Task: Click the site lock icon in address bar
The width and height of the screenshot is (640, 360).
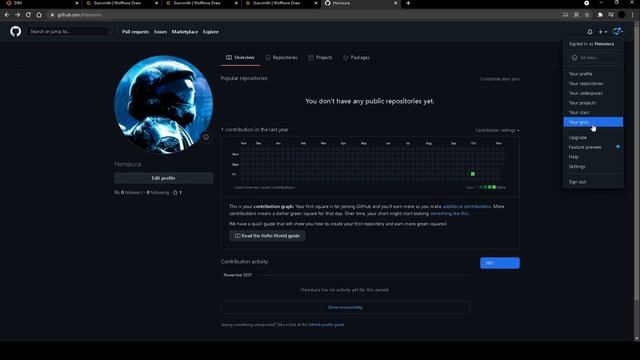Action: [52, 15]
